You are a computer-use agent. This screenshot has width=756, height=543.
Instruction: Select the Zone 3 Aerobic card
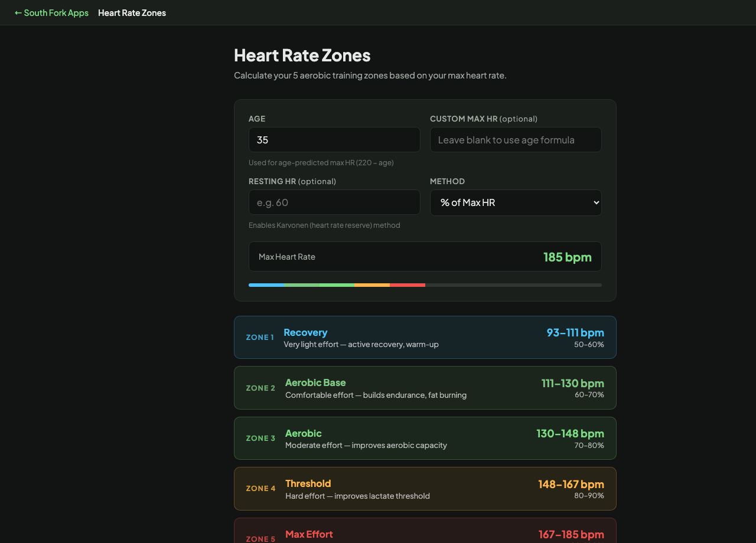425,438
